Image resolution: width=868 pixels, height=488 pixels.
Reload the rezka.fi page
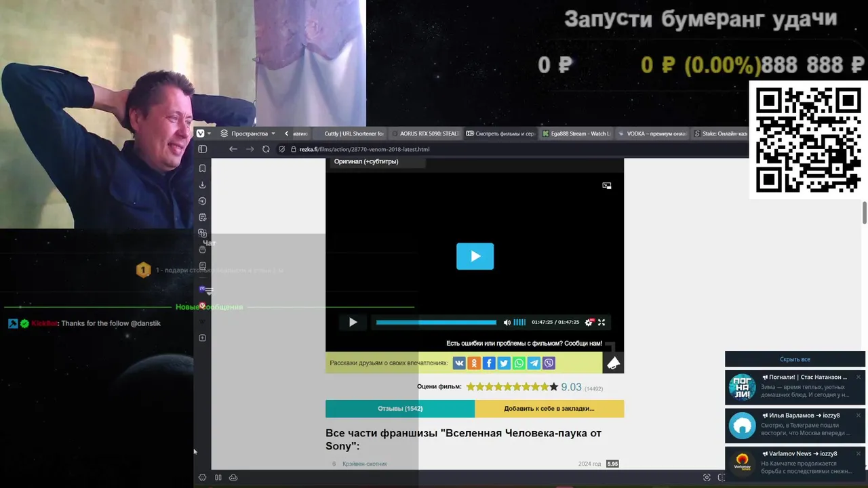[266, 149]
